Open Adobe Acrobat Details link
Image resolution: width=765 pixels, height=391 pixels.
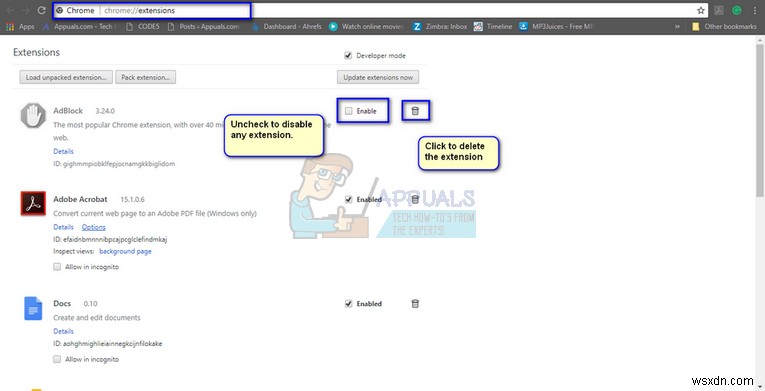click(63, 227)
